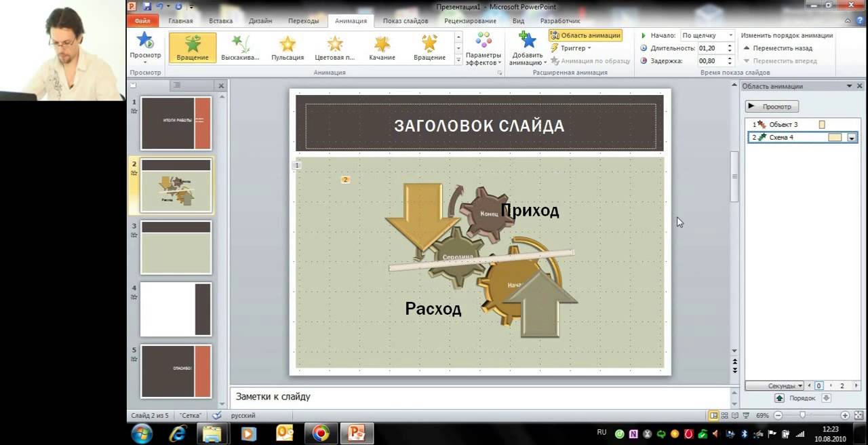Image resolution: width=868 pixels, height=445 pixels.
Task: Switch to the Показ слайдов ribbon tab
Action: click(x=406, y=21)
